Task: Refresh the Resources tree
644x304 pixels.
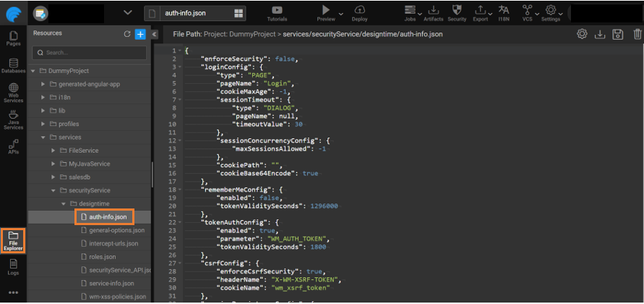Action: point(127,34)
